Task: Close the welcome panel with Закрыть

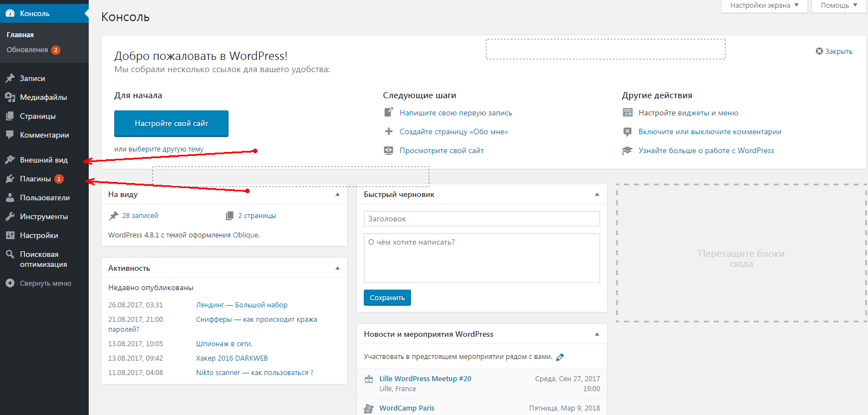Action: pyautogui.click(x=834, y=51)
